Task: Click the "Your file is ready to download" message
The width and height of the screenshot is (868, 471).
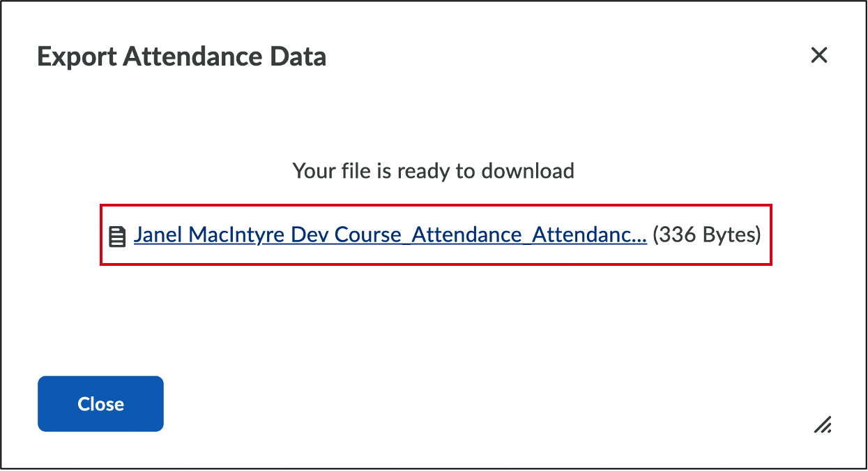Action: coord(433,170)
